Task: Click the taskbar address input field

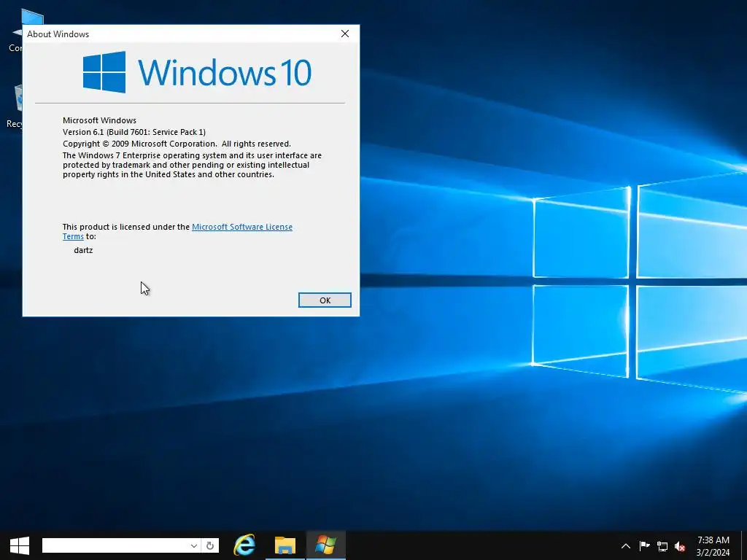Action: [115, 545]
